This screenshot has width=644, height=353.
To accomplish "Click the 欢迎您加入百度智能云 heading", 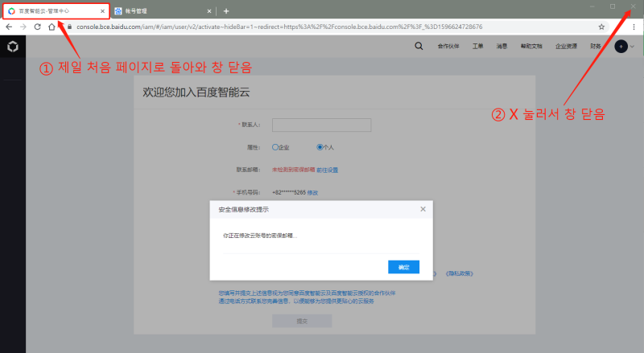I will [196, 92].
